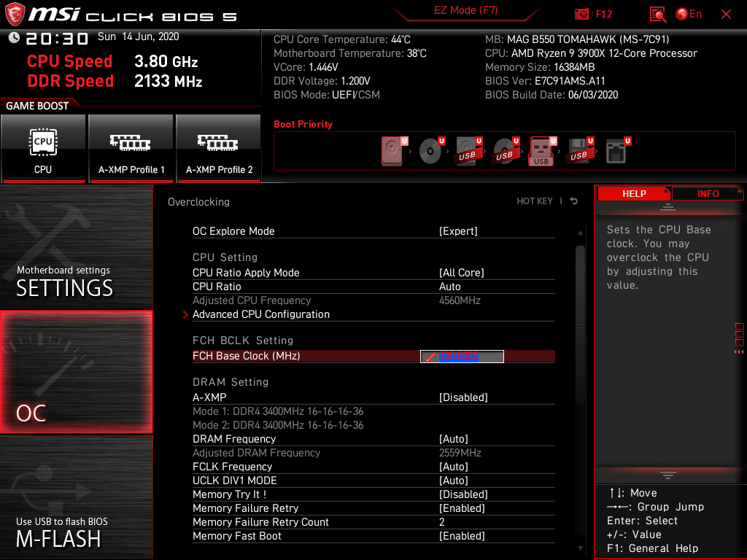Select the USB floppy boot device
The image size is (747, 560).
click(x=580, y=151)
